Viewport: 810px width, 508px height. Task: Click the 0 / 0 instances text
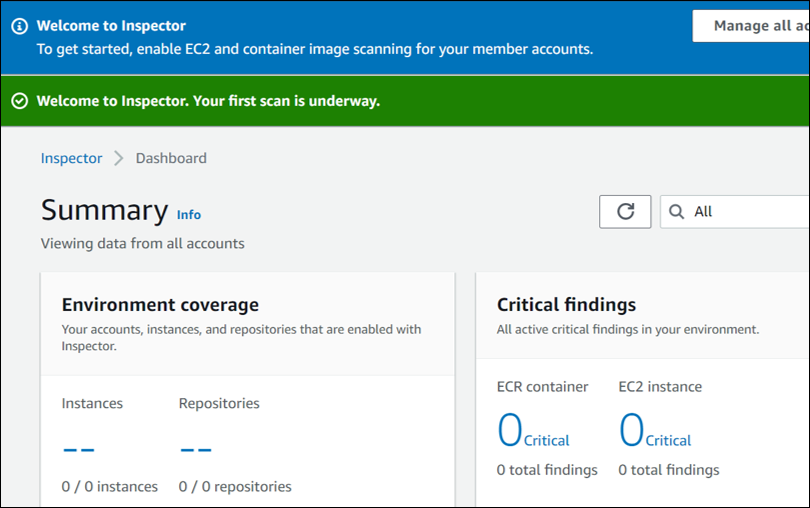click(x=109, y=487)
